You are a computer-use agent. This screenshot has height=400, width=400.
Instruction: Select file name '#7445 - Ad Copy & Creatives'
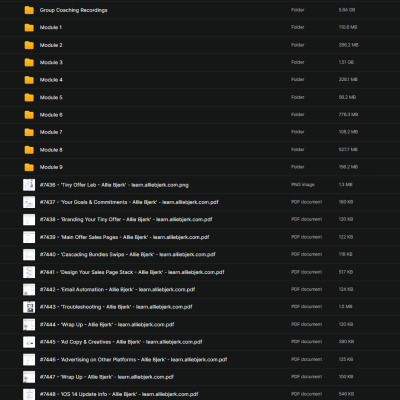pos(121,342)
